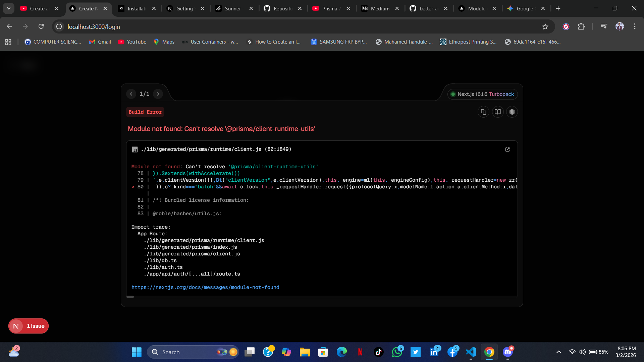Bookmark this page with the star icon
644x362 pixels.
545,26
